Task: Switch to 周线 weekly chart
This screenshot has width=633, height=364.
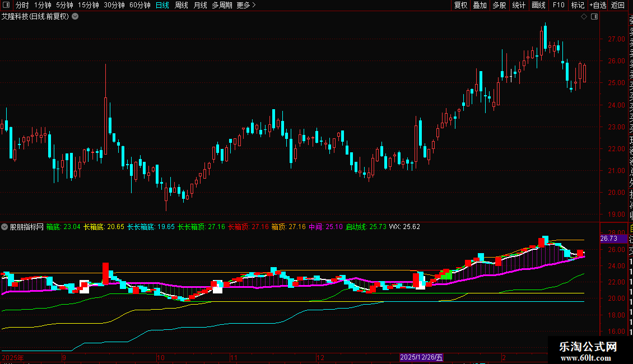Action: (181, 5)
